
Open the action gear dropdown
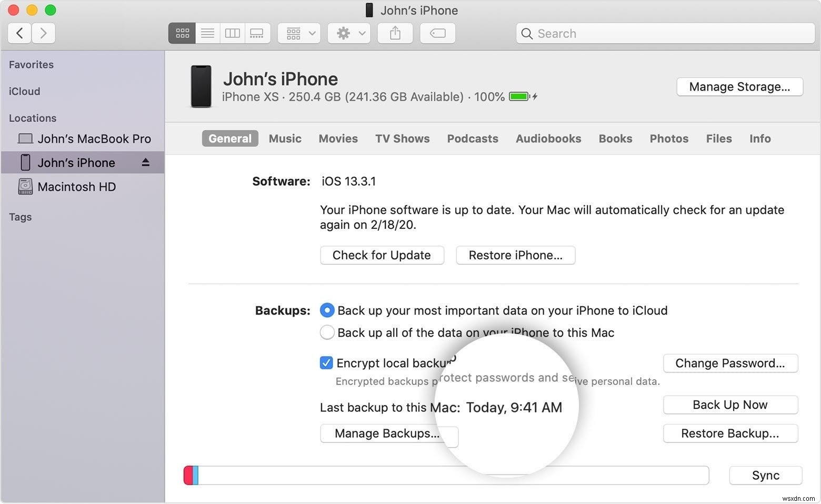(x=348, y=33)
